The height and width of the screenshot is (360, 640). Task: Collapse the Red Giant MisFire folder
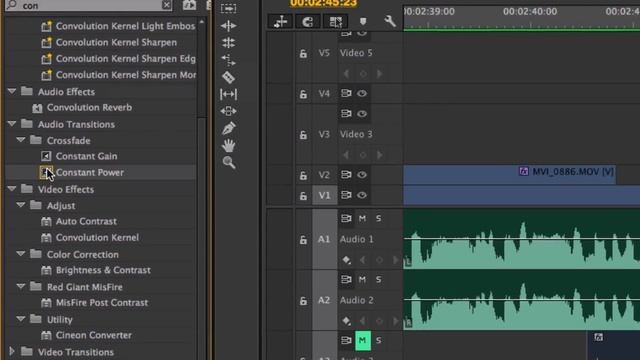click(x=21, y=287)
